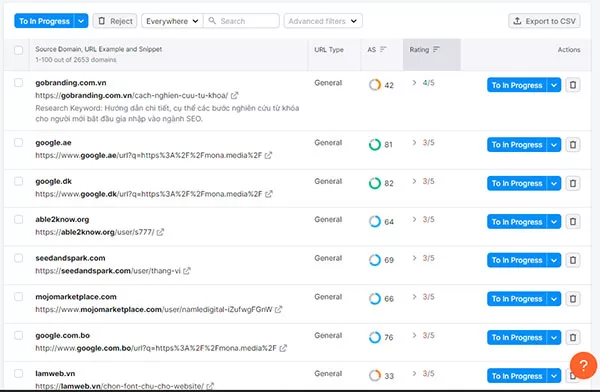Click the URL Type column header
This screenshot has height=392, width=600.
(x=329, y=49)
